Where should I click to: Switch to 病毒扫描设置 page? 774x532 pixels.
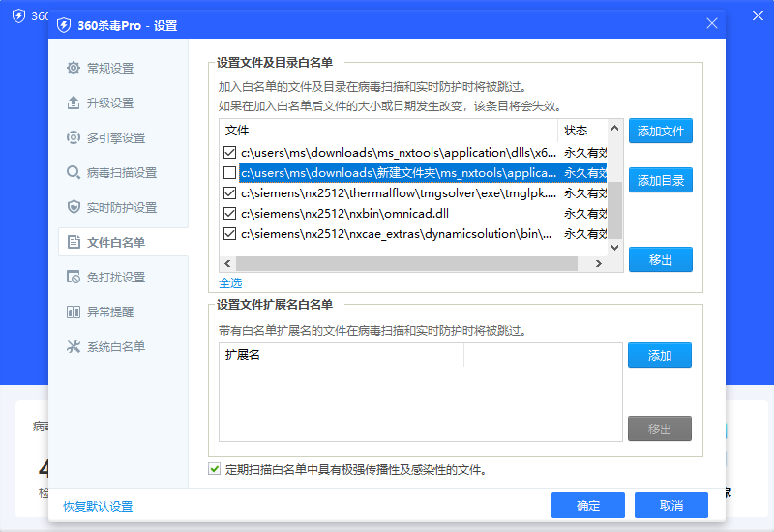[x=123, y=172]
